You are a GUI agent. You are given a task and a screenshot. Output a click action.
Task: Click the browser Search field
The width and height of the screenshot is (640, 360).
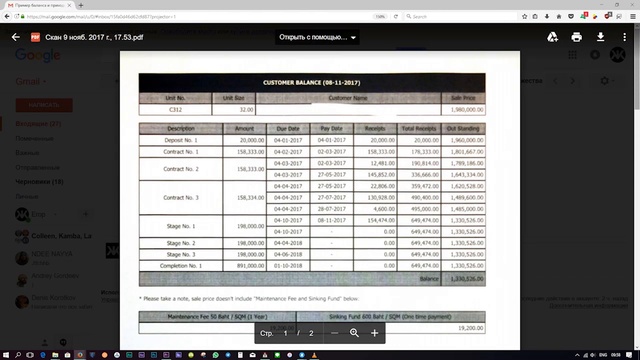[x=459, y=16]
